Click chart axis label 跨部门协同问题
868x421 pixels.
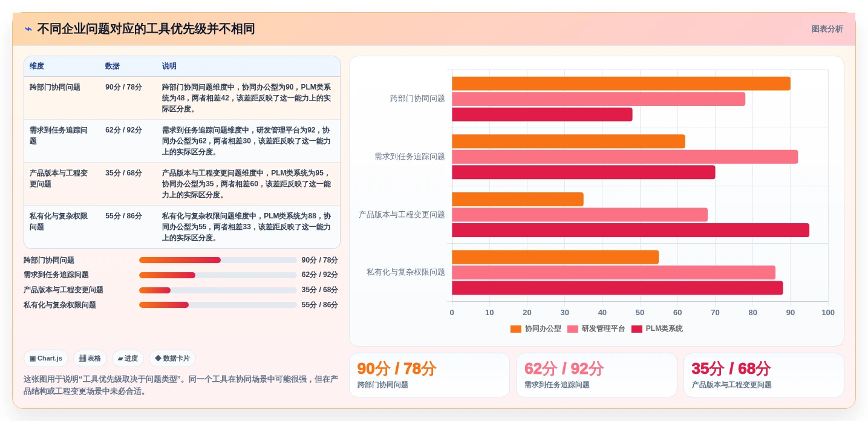click(417, 99)
